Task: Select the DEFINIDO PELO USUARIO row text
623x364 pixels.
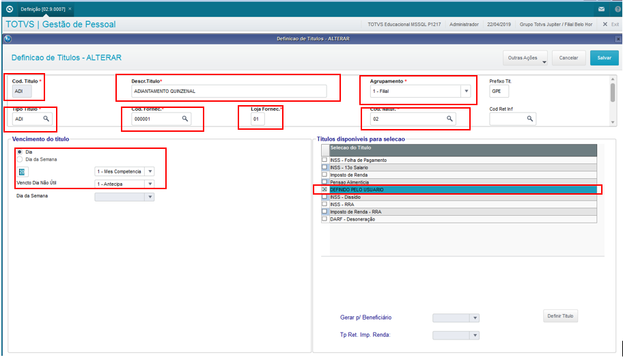Action: (357, 190)
